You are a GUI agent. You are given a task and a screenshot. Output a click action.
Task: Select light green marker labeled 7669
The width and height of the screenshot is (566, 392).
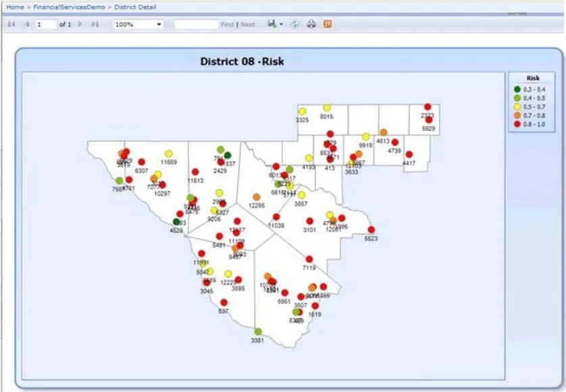[119, 180]
